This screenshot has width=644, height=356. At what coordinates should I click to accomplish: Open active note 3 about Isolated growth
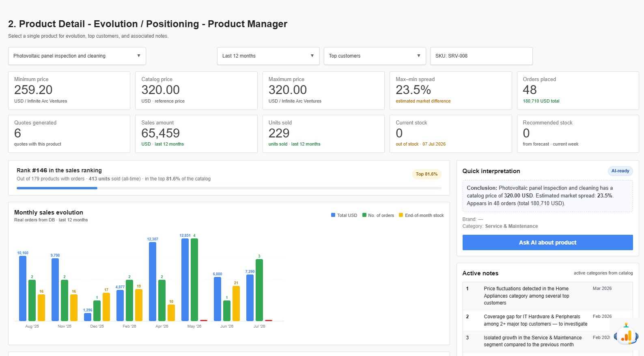click(x=547, y=341)
